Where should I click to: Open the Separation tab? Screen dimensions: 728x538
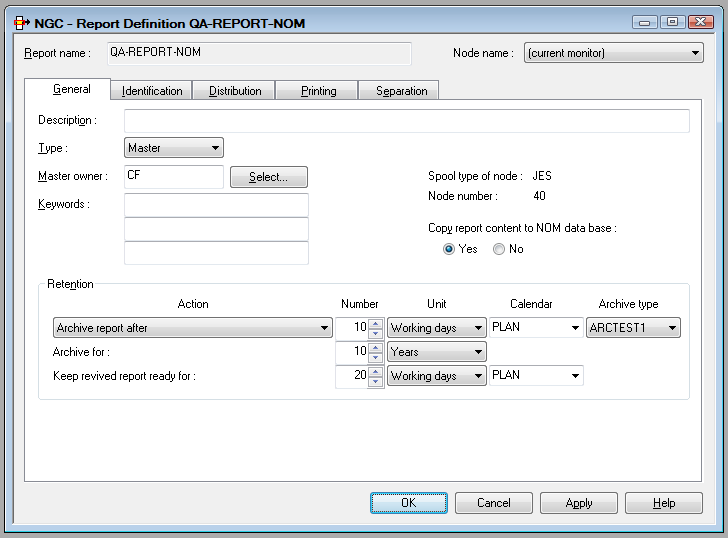[401, 91]
